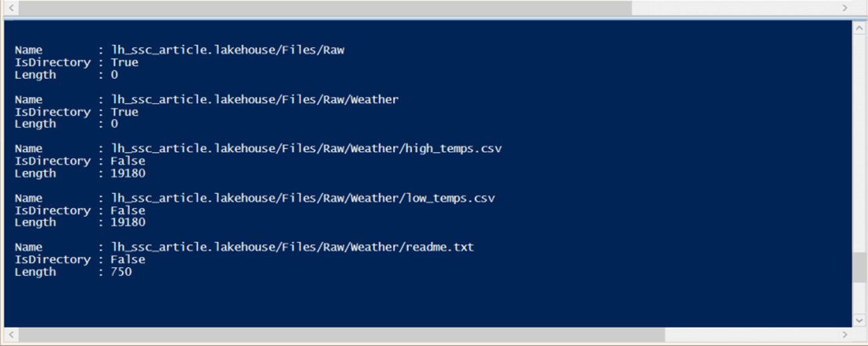Click the lh_ssc_article.lakehouse/Files/Raw name line
Image resolution: width=868 pixels, height=346 pixels.
228,50
